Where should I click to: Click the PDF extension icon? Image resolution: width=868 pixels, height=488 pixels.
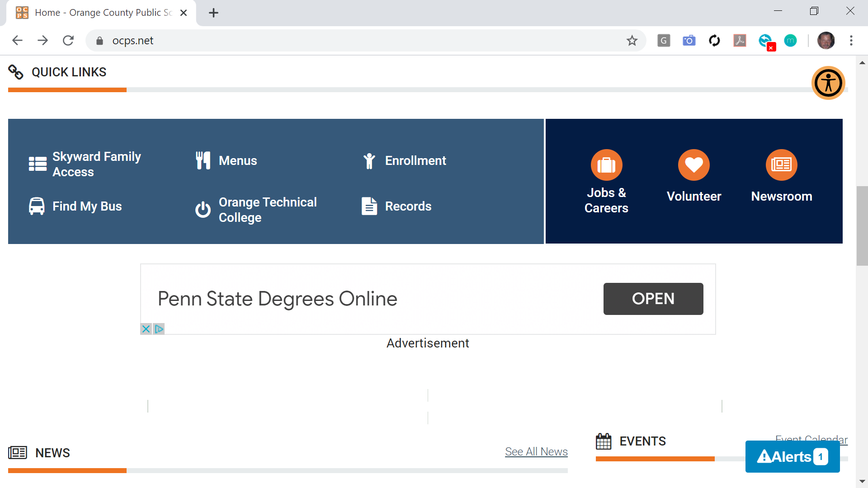[740, 41]
